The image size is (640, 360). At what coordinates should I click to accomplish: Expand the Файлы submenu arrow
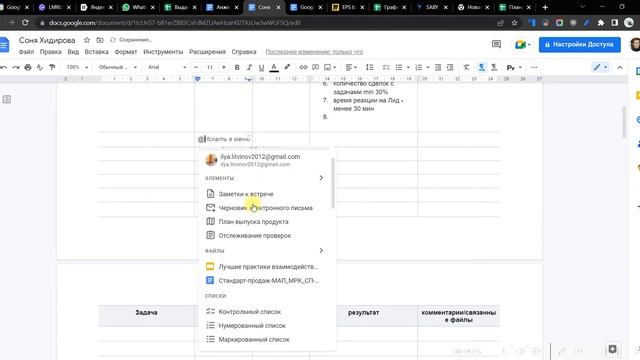click(x=321, y=251)
